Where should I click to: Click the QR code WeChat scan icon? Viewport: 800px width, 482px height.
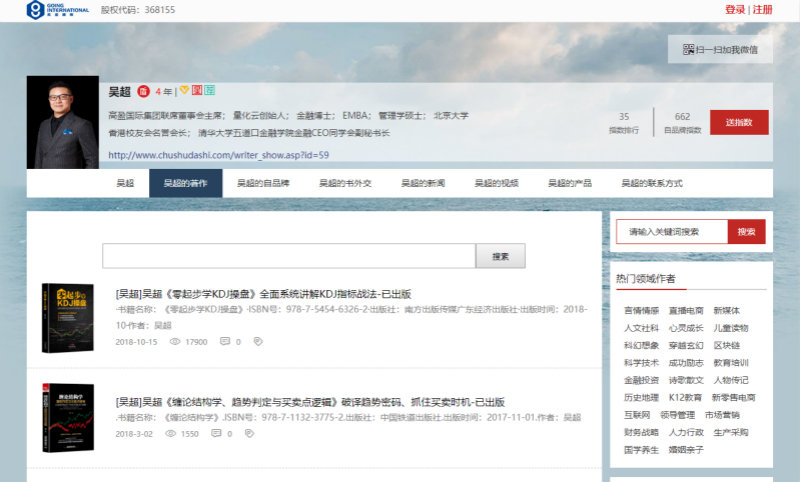pos(688,49)
